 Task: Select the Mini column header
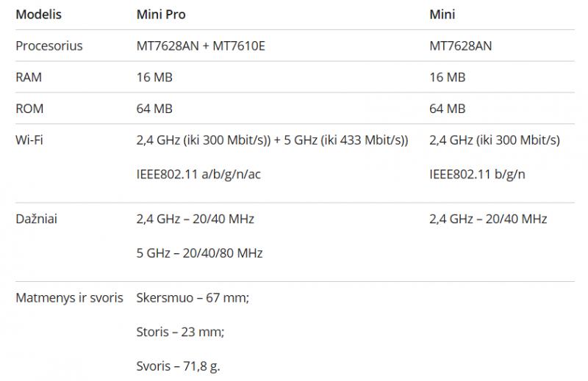(442, 14)
